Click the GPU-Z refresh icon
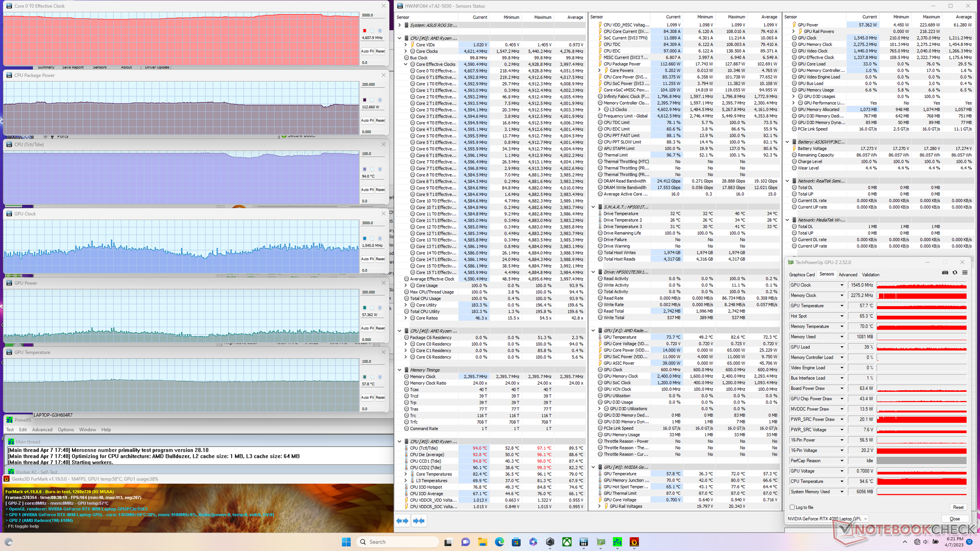Screen dimensions: 980x551 click(x=954, y=273)
